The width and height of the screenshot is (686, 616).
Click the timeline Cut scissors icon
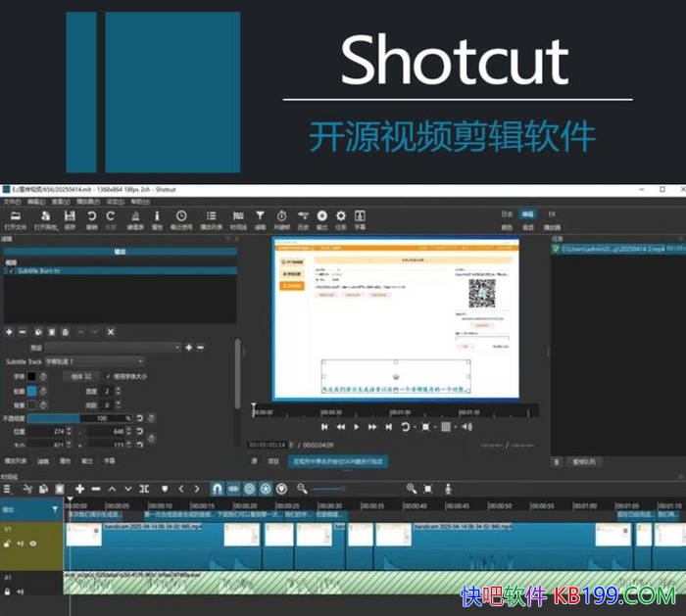coord(27,489)
